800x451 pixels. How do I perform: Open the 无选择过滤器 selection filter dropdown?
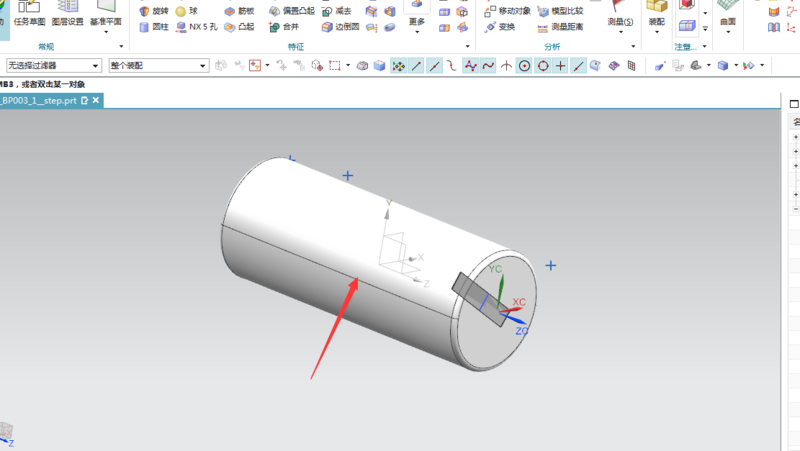(54, 65)
